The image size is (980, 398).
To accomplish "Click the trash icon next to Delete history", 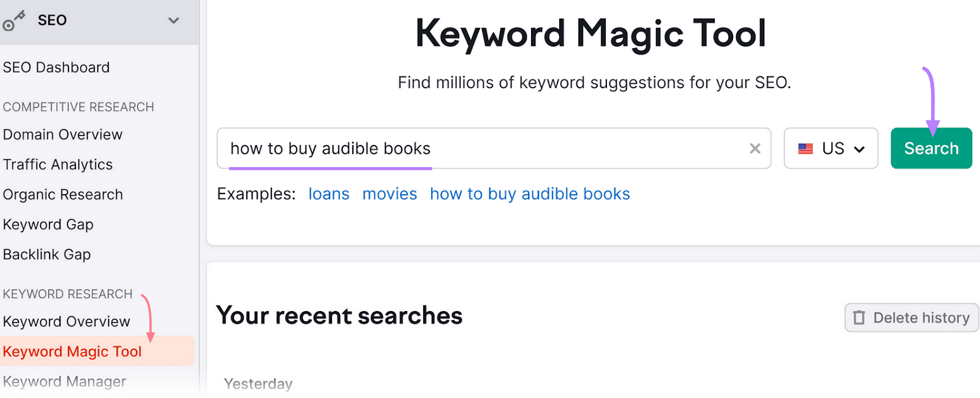I will coord(860,317).
